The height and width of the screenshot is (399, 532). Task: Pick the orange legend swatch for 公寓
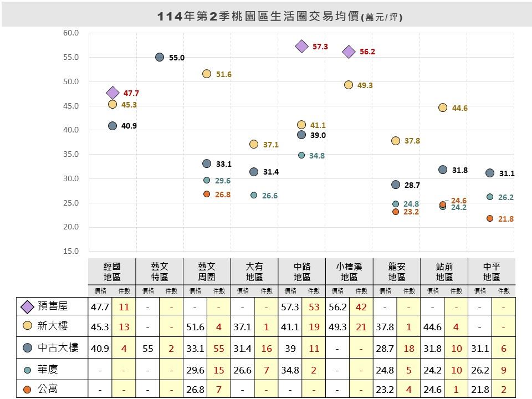[27, 390]
